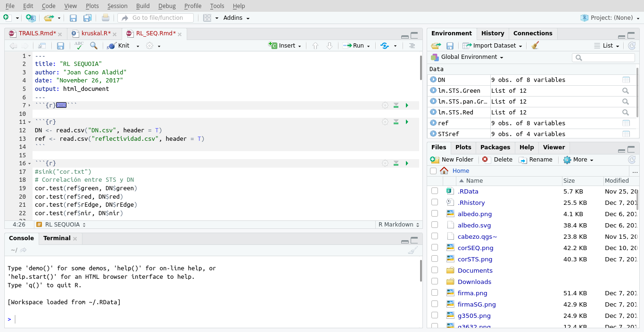
Task: Select corSEQ.png with its checkbox
Action: (x=435, y=248)
